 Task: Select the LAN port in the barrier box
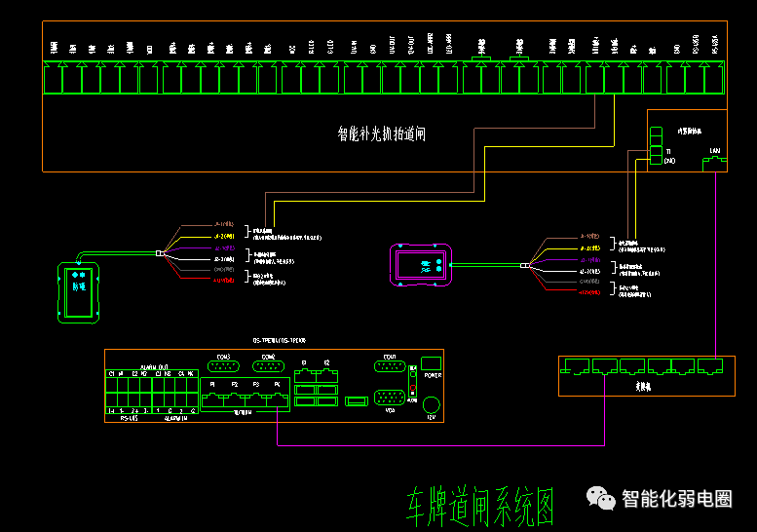coord(714,164)
